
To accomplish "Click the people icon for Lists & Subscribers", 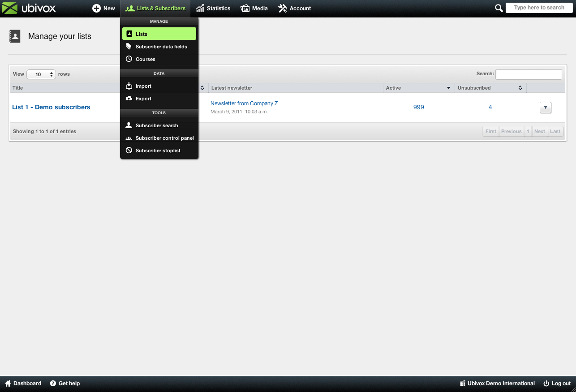I will pos(129,9).
